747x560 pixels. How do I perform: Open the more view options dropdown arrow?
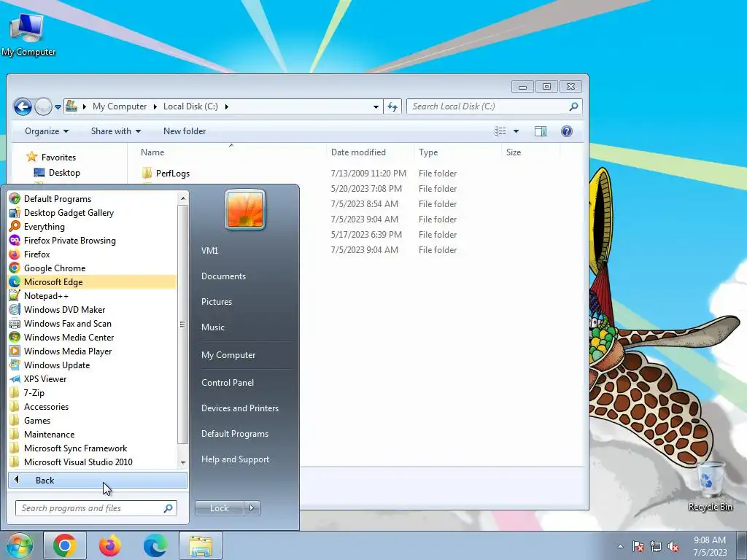(x=516, y=131)
